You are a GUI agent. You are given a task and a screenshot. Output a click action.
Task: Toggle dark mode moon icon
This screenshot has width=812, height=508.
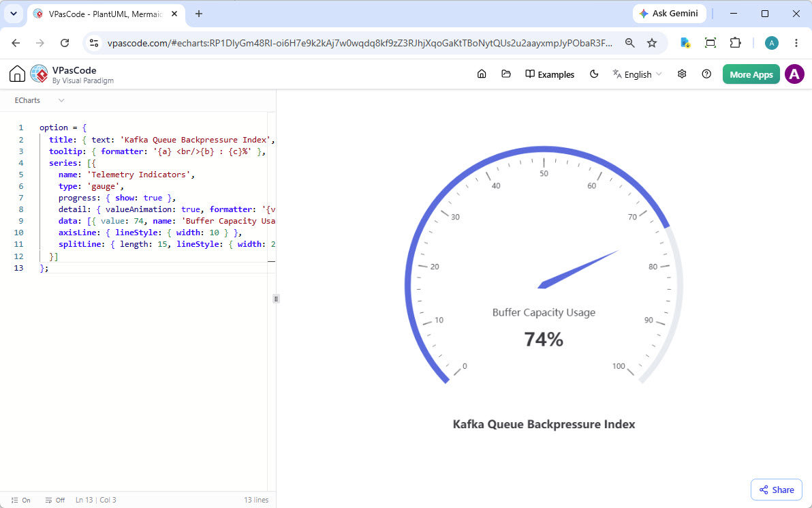coord(594,74)
